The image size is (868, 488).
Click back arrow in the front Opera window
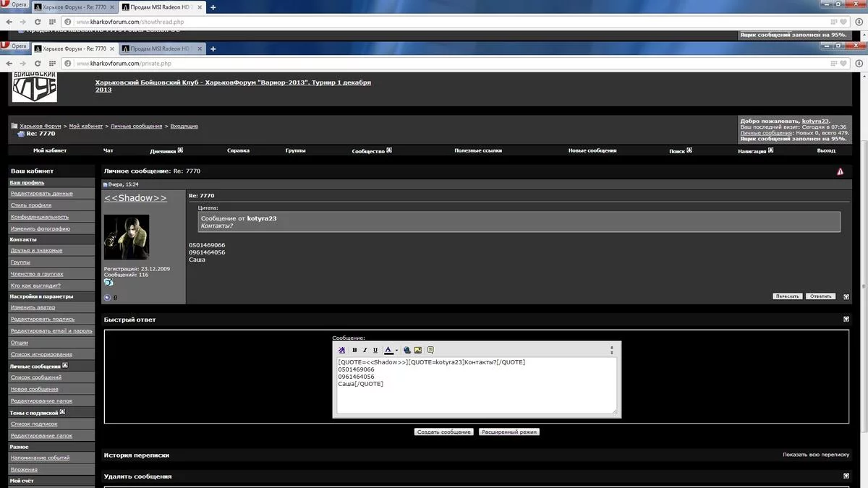tap(9, 63)
